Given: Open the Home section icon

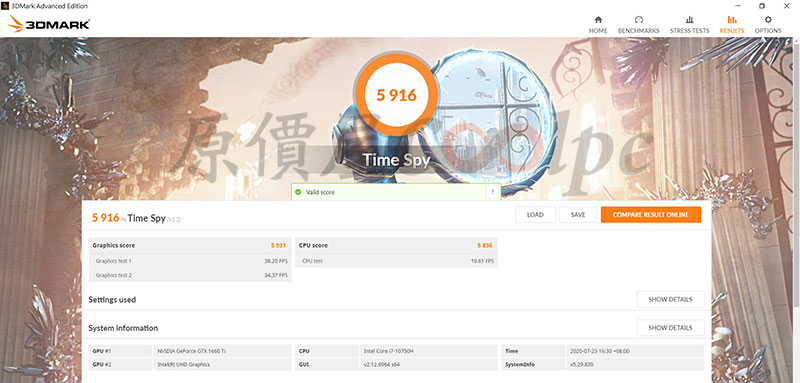Looking at the screenshot, I should click(598, 19).
